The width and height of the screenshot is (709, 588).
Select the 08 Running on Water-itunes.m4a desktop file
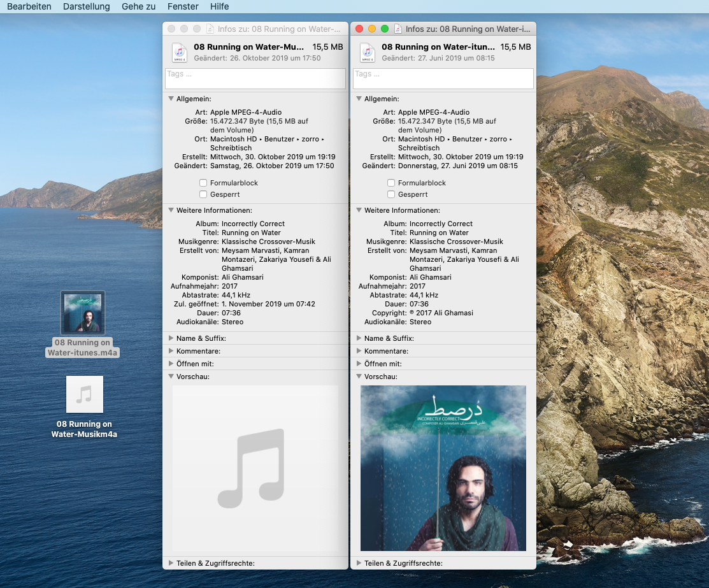pyautogui.click(x=83, y=313)
